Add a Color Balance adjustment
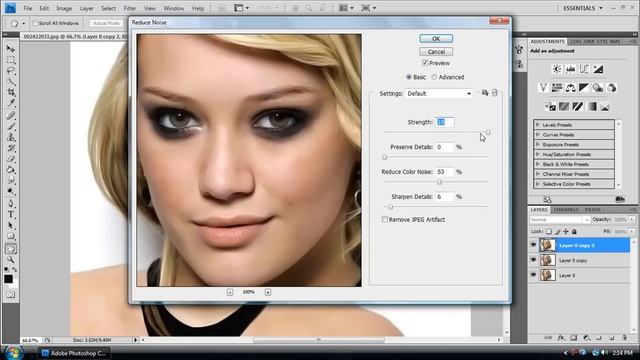Viewport: 640px width, 360px height. tap(570, 87)
